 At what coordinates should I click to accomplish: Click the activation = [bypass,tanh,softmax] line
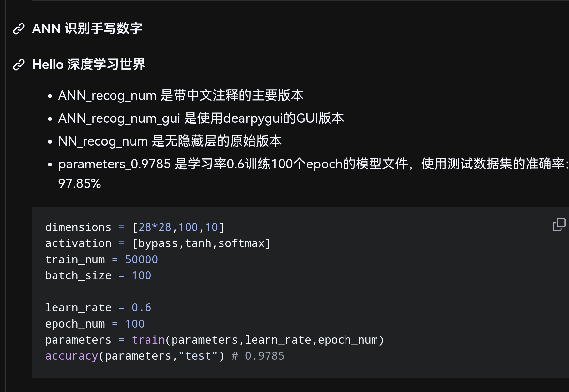click(x=158, y=243)
